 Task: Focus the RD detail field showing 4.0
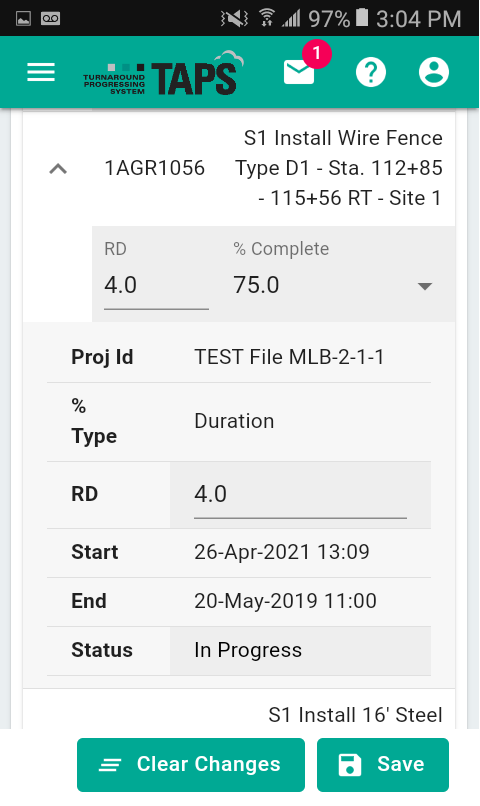(300, 495)
